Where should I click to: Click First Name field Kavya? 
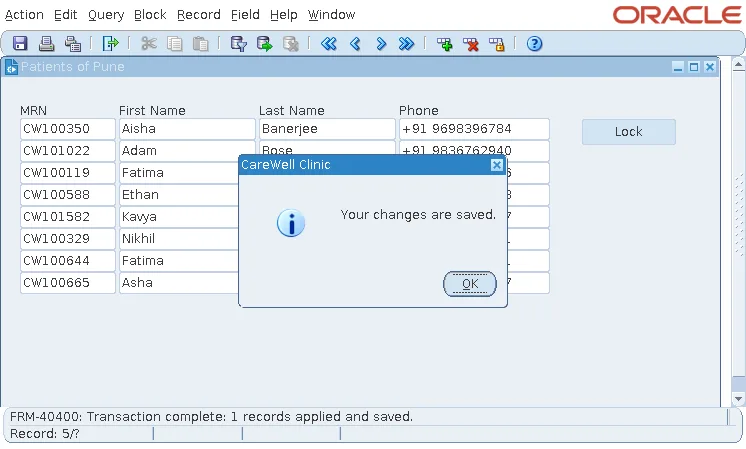[x=179, y=216]
